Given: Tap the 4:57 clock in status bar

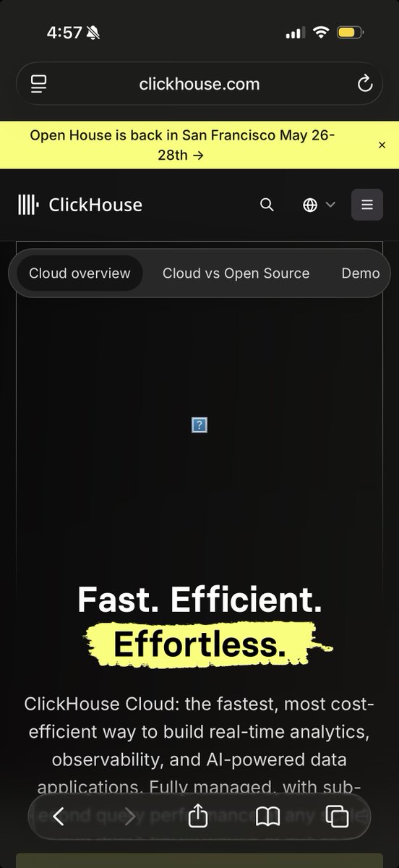Looking at the screenshot, I should tap(64, 33).
